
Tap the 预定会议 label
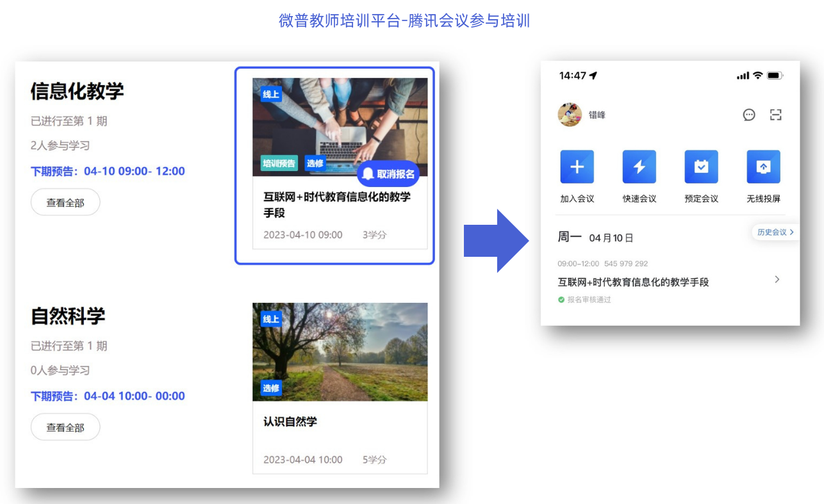point(701,199)
